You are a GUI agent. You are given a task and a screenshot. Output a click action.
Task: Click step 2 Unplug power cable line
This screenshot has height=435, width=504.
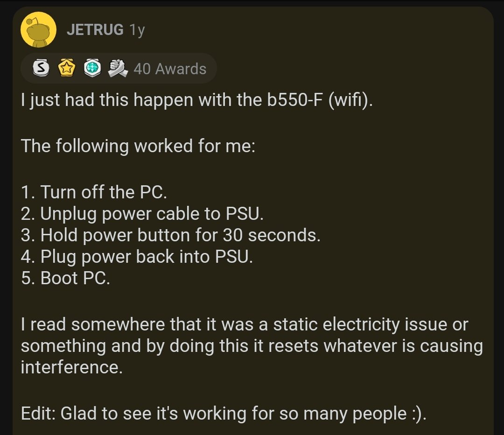142,214
